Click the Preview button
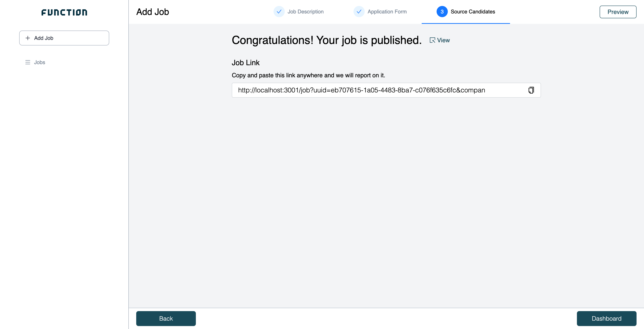The height and width of the screenshot is (329, 644). [x=618, y=12]
